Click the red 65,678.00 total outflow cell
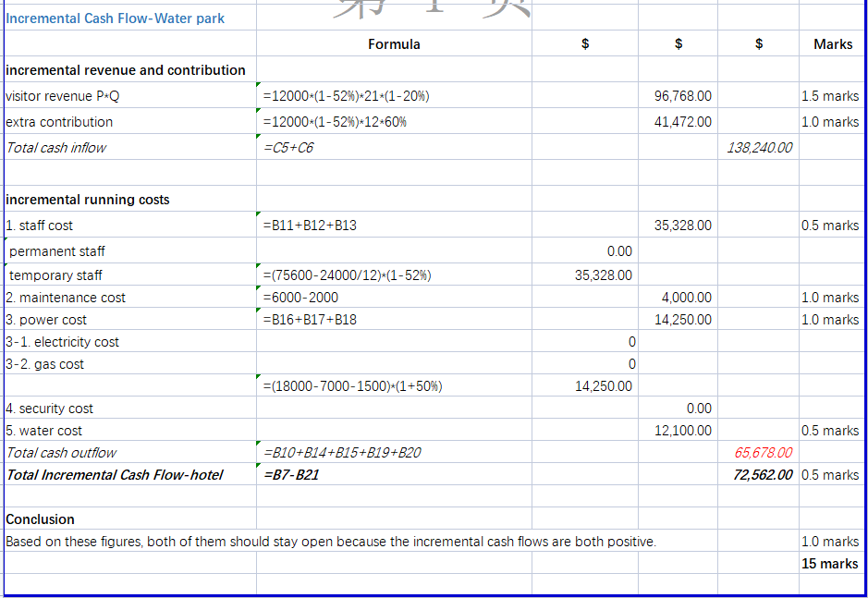The image size is (868, 598). tap(763, 453)
